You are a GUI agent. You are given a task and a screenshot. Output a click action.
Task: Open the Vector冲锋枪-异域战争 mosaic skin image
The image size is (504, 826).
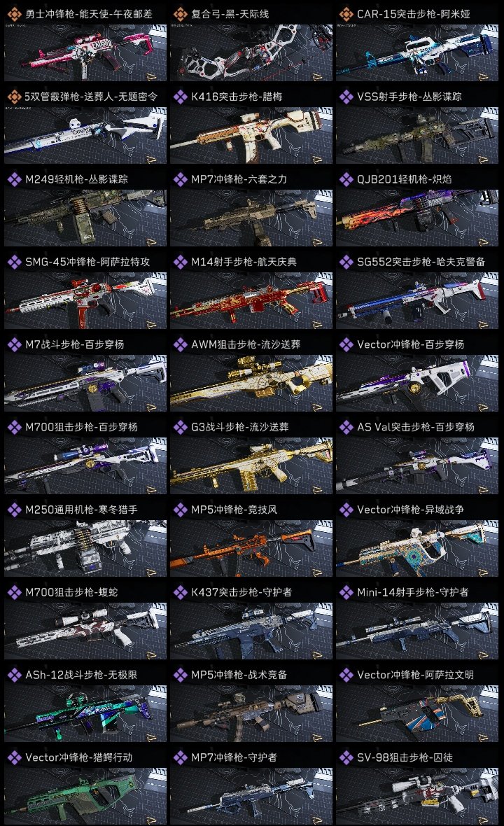(x=417, y=548)
